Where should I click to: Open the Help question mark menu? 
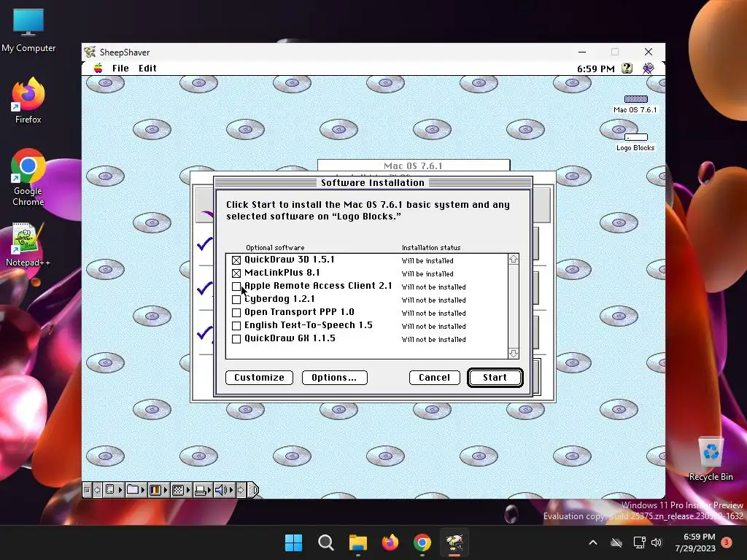tap(627, 68)
